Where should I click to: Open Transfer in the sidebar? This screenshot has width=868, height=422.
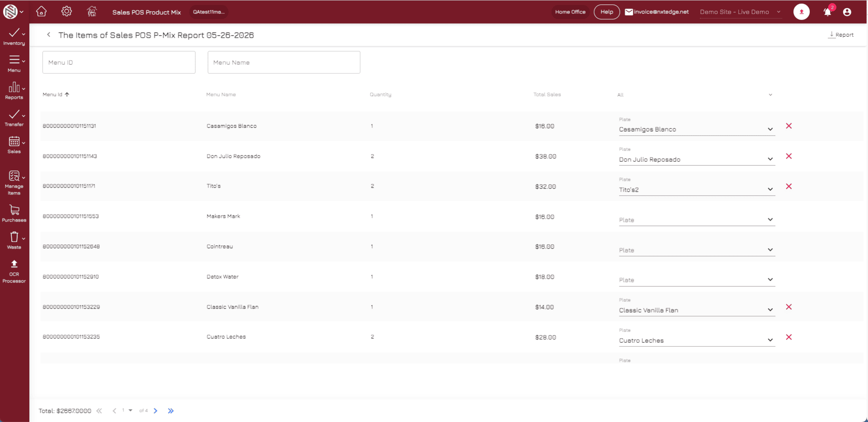(14, 118)
